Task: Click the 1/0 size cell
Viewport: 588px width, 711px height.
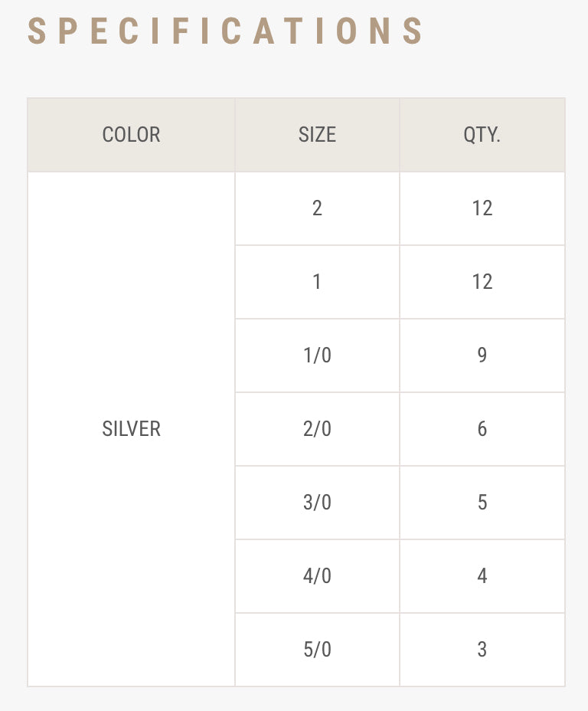Action: click(317, 355)
